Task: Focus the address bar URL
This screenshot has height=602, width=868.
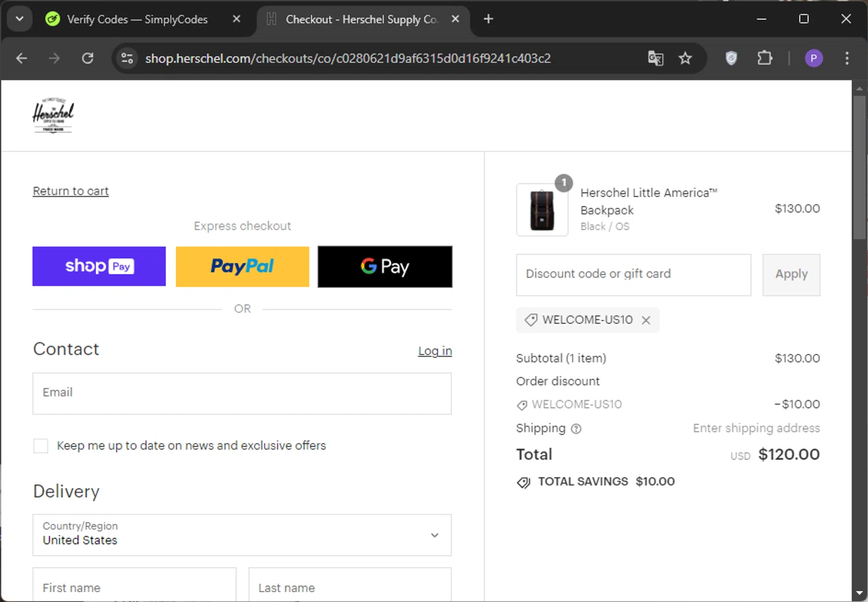Action: click(x=348, y=58)
